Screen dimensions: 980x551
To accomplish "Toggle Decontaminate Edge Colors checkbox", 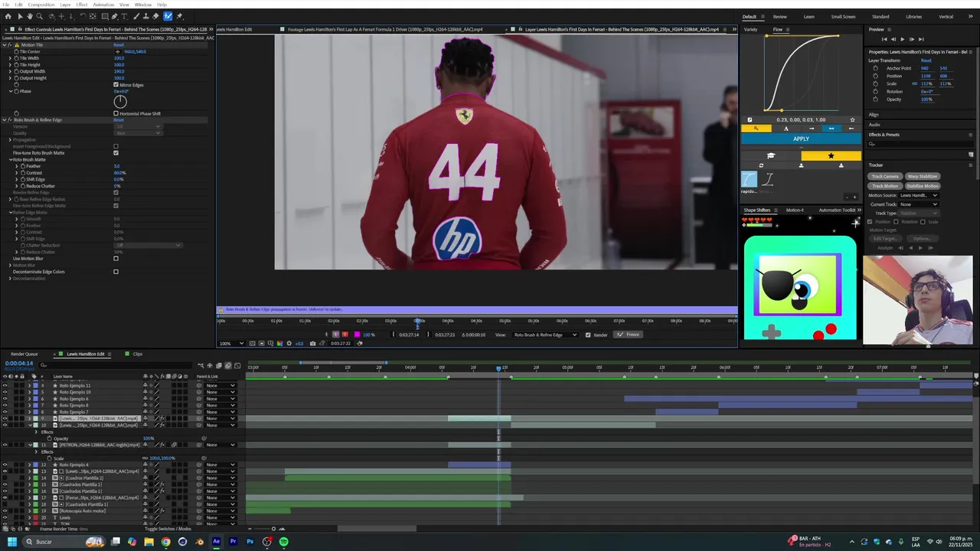I will pyautogui.click(x=116, y=272).
